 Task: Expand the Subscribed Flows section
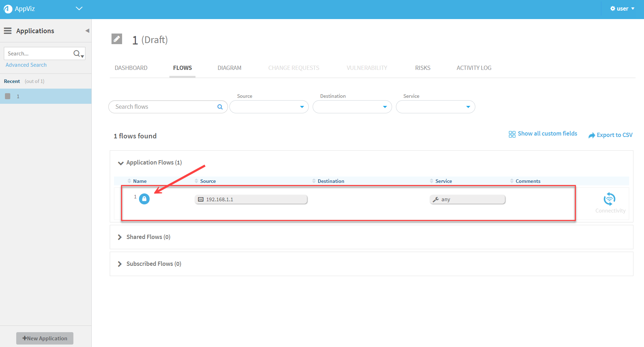[x=120, y=264]
